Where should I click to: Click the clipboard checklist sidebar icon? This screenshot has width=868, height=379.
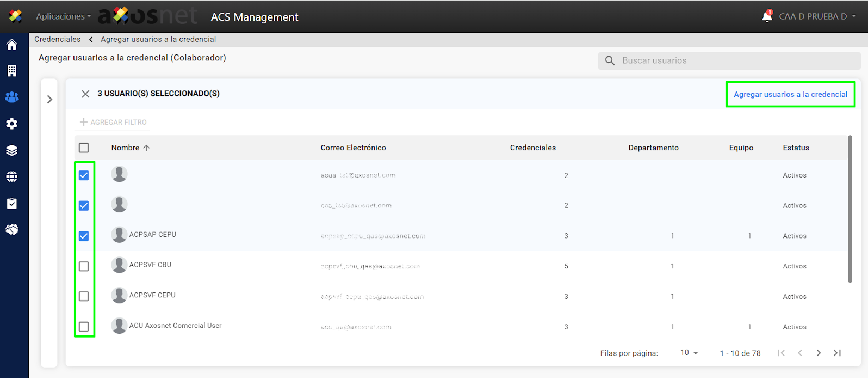click(x=12, y=203)
